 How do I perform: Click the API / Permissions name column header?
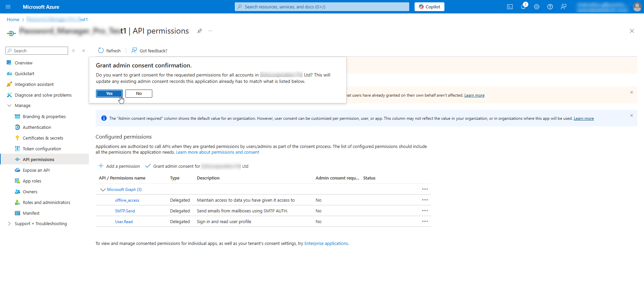coord(122,178)
